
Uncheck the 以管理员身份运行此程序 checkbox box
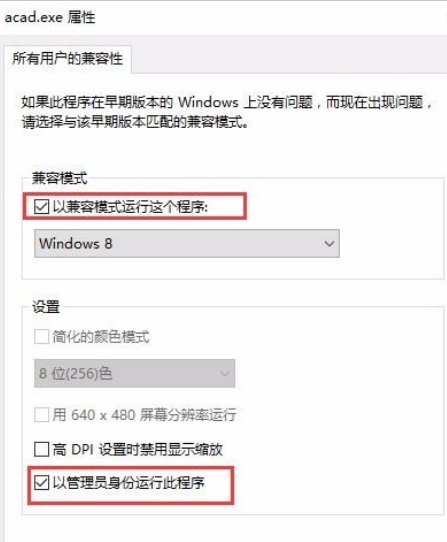41,483
